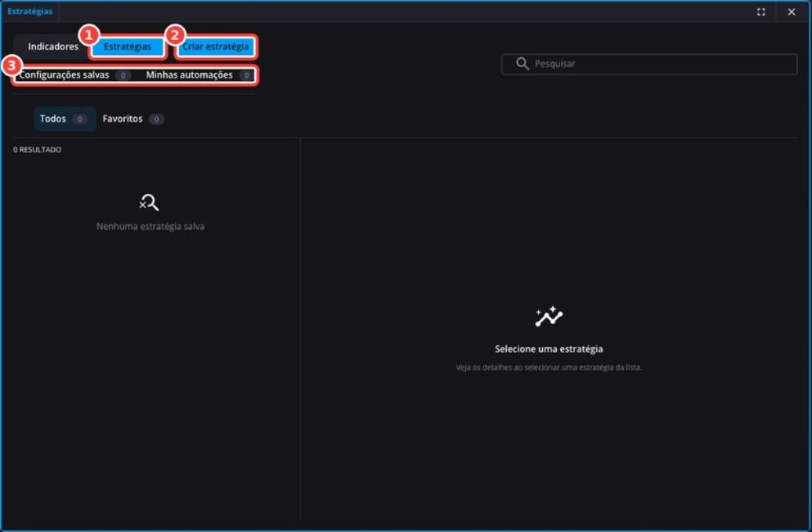Click 'Veja os detalhes ao selecionar' hint text
812x532 pixels.
click(x=549, y=367)
